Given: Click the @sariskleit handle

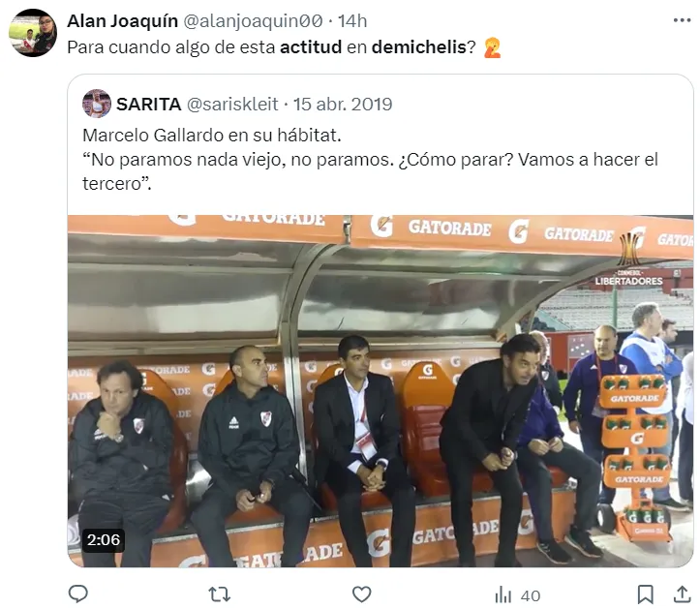Looking at the screenshot, I should point(232,104).
